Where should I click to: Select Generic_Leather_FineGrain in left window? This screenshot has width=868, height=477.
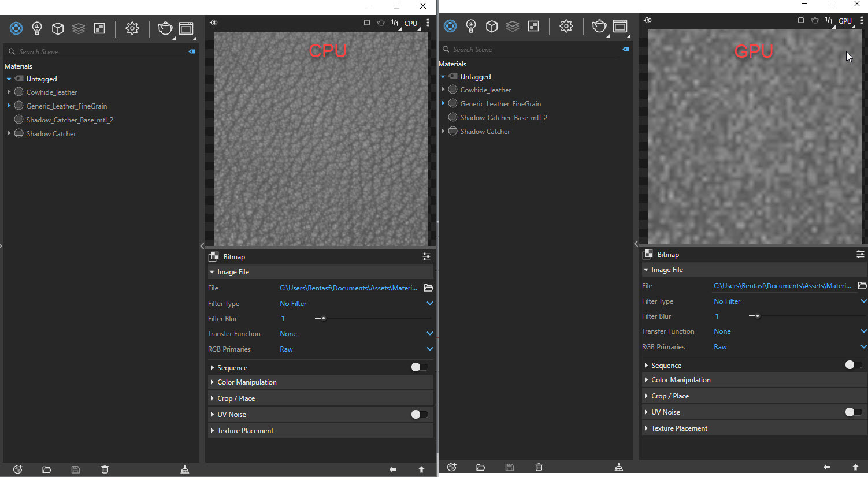66,106
